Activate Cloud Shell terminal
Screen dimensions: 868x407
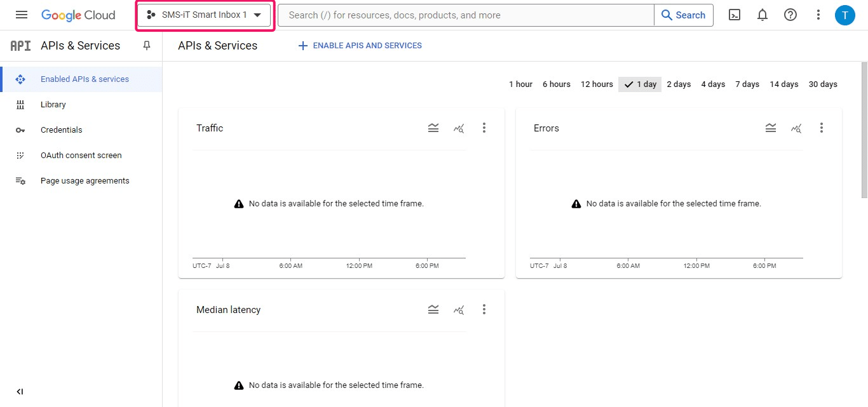[734, 14]
